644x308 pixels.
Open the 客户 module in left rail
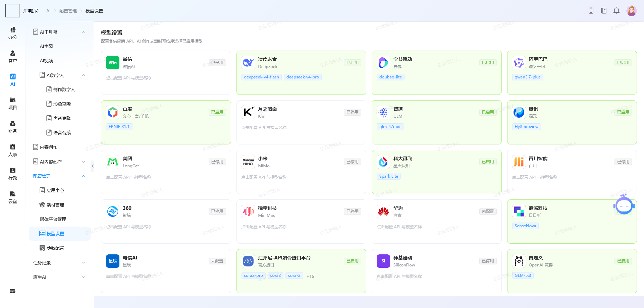tap(13, 57)
